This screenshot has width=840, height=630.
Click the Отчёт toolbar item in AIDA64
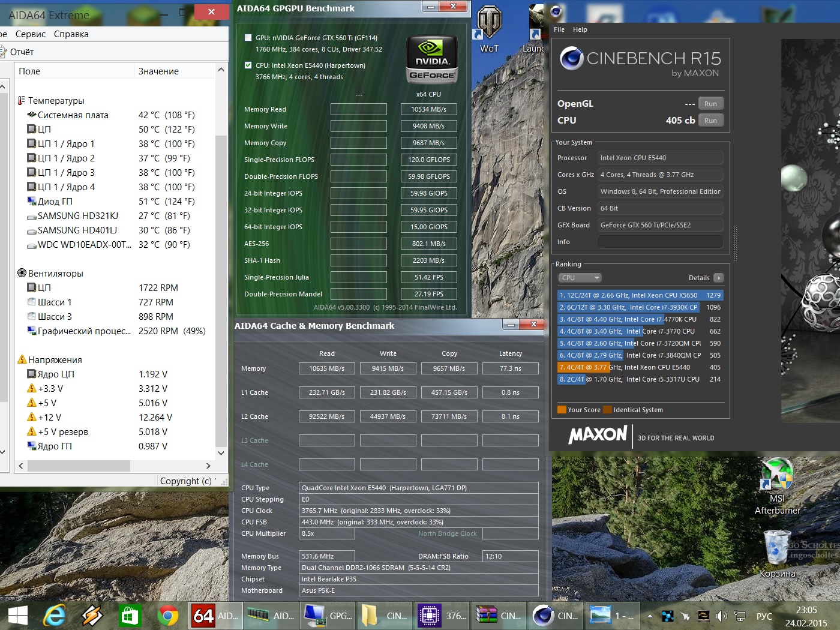pyautogui.click(x=17, y=52)
